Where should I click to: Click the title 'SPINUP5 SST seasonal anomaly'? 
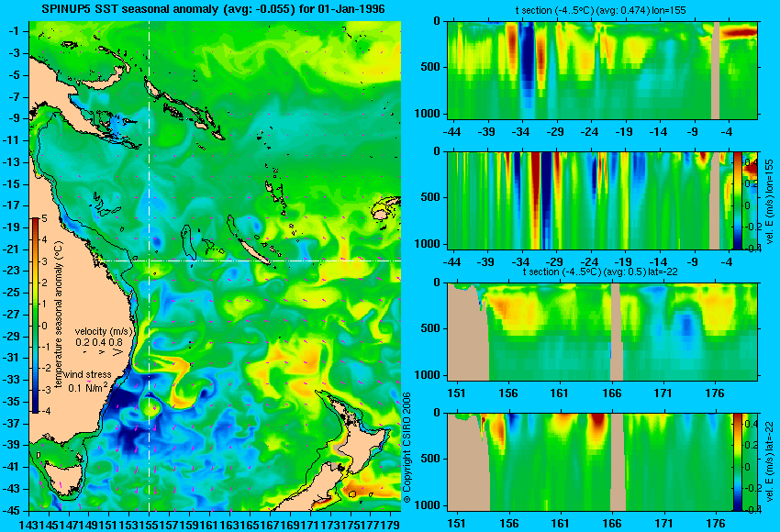(131, 9)
